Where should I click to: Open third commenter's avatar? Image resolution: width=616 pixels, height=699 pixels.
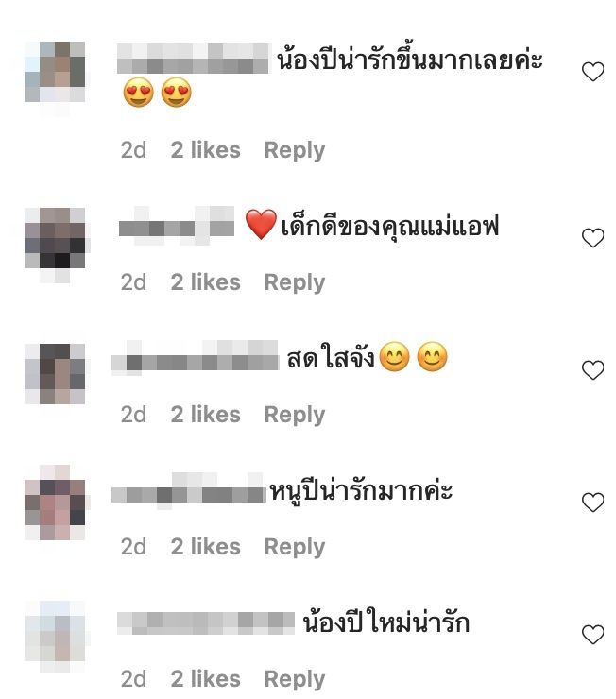pos(55,374)
